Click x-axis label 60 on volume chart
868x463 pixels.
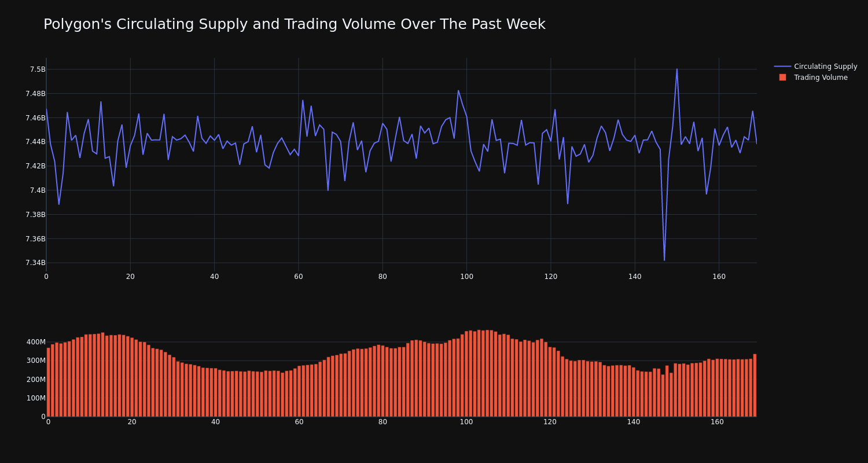(x=299, y=422)
